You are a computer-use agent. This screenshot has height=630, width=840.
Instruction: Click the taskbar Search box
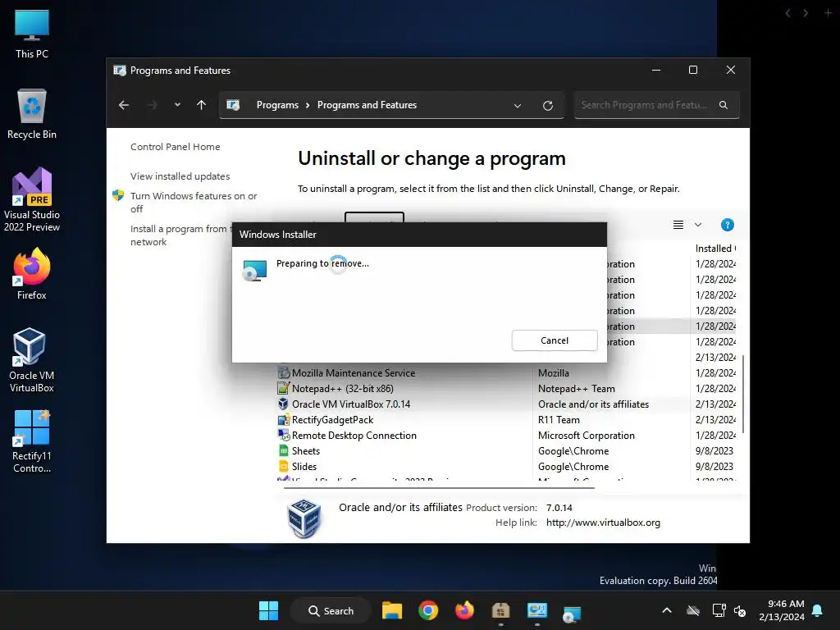(331, 610)
